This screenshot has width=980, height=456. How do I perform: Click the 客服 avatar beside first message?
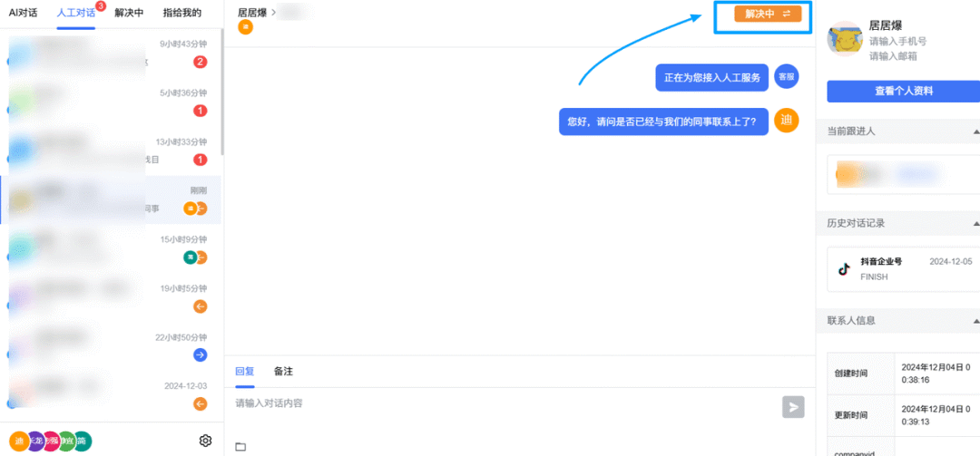[x=786, y=76]
